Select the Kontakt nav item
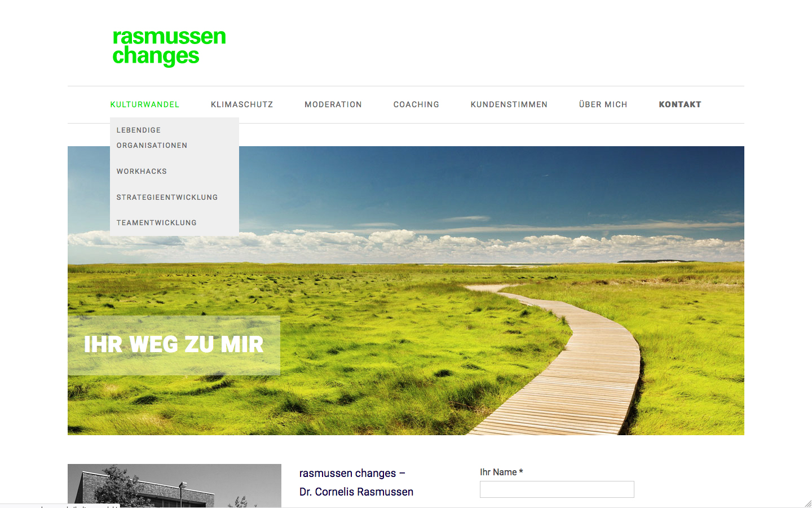The width and height of the screenshot is (812, 508). 679,104
